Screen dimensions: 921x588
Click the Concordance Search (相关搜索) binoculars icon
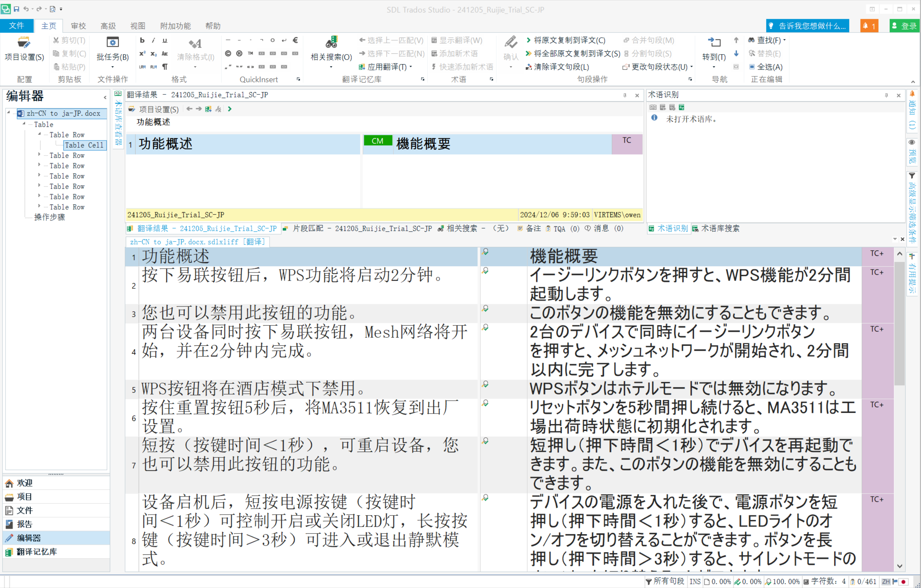coord(331,42)
